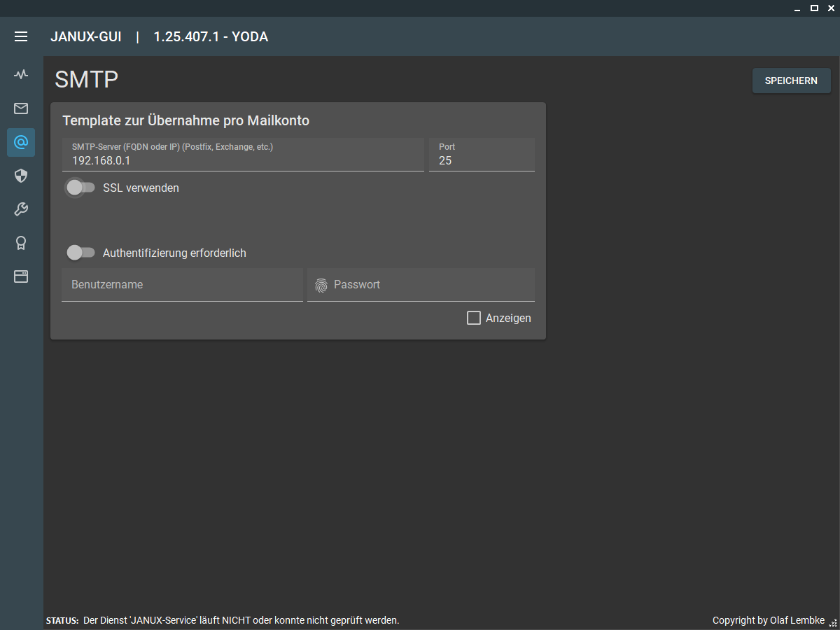Check the Anzeigen password checkbox
Screen dimensions: 840x630
coord(474,318)
